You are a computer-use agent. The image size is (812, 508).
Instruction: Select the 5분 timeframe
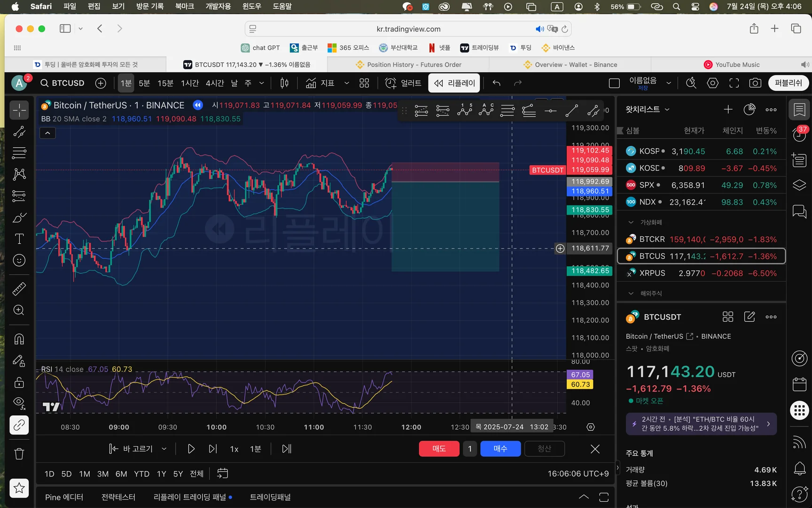pos(144,83)
